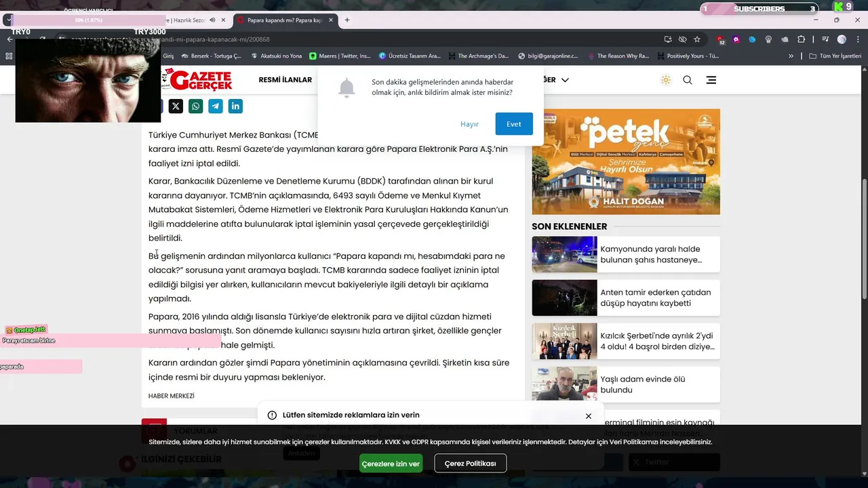Open The Archmage's Da... bookmark
The width and height of the screenshot is (868, 488).
(x=479, y=56)
